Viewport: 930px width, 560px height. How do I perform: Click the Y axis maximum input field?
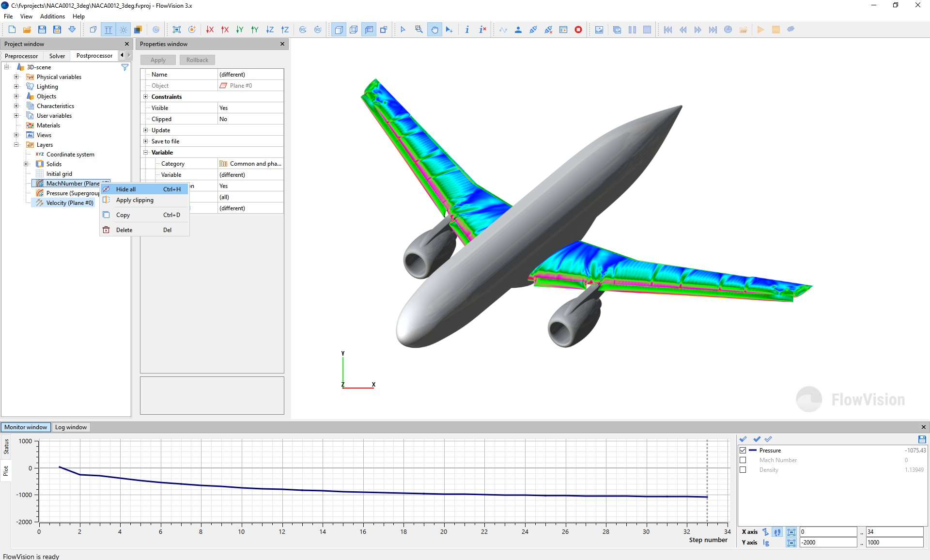click(x=894, y=543)
